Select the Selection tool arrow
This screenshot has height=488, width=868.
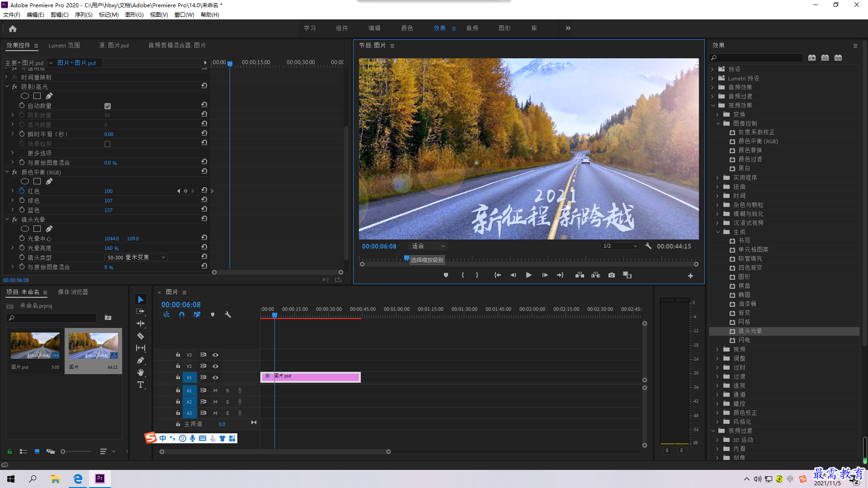pos(141,300)
